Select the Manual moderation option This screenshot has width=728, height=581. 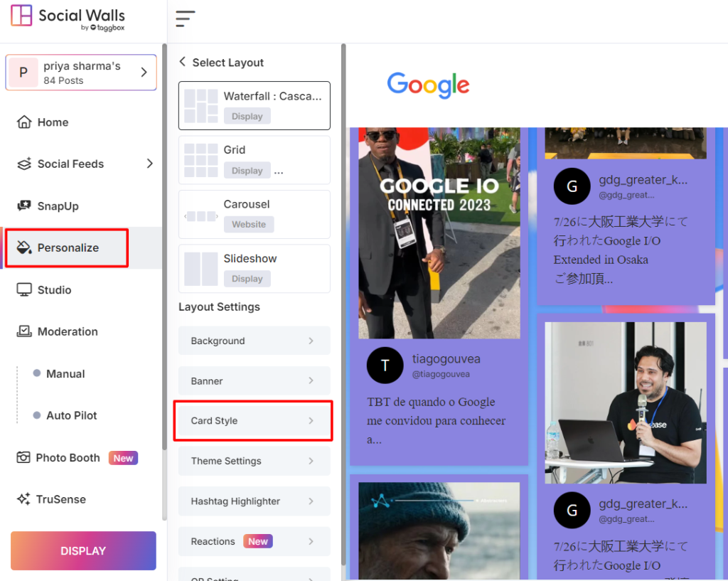[x=65, y=374]
